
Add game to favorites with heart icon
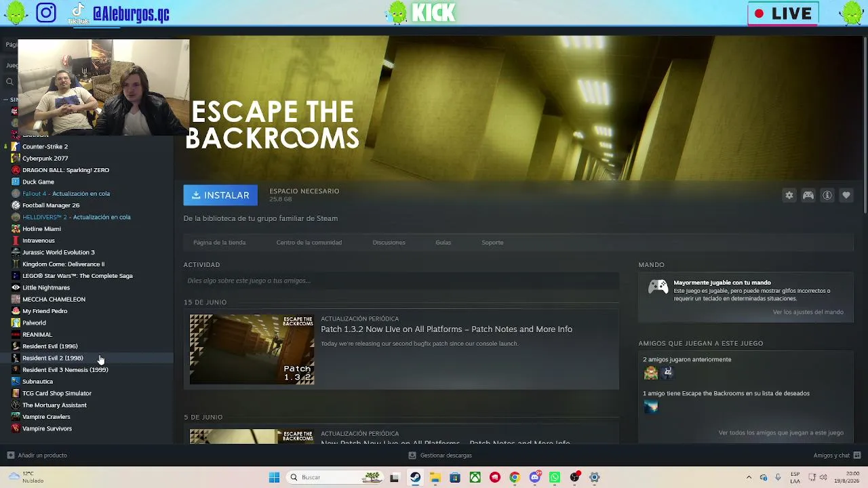tap(846, 195)
